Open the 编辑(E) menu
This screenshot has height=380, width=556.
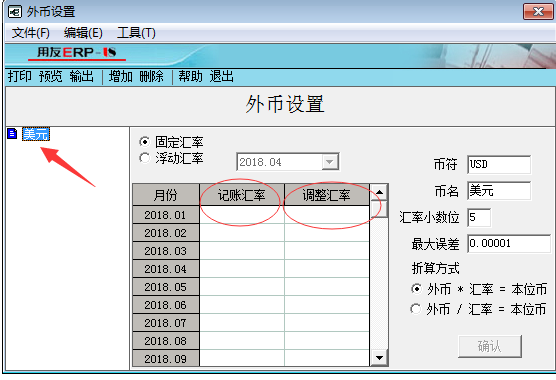pos(83,33)
